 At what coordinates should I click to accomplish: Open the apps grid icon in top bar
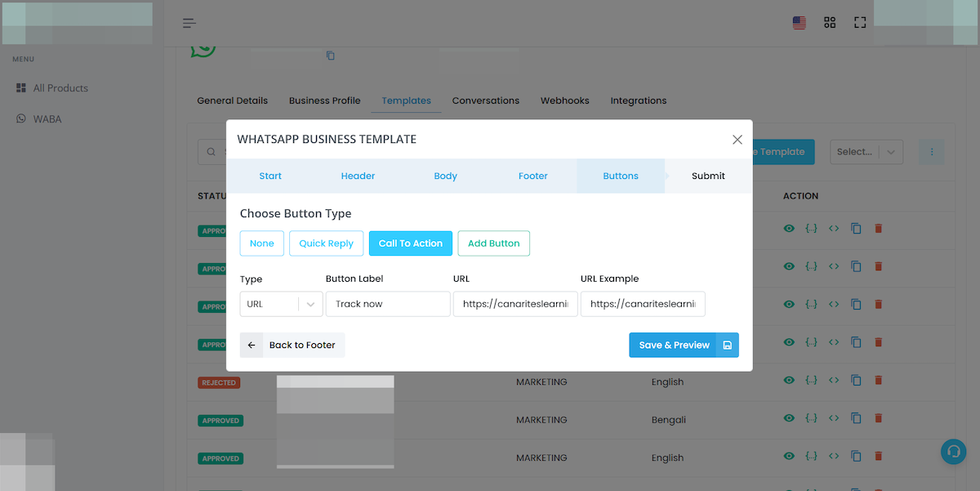[x=830, y=23]
